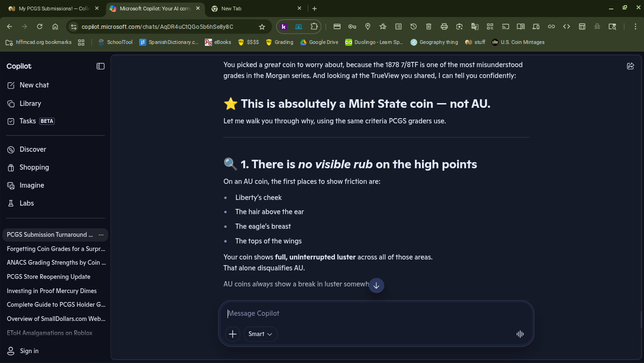Open the reading mode book icon
644x363 pixels.
(x=521, y=26)
